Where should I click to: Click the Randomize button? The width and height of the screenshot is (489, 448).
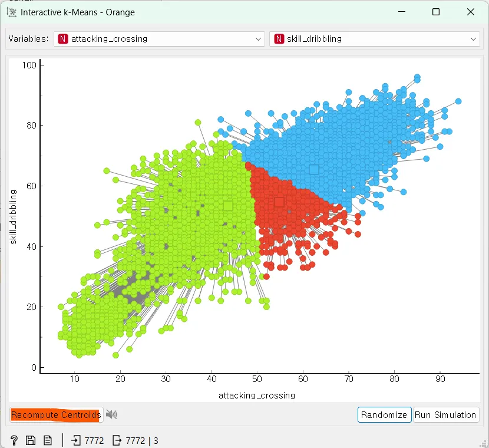tap(384, 415)
